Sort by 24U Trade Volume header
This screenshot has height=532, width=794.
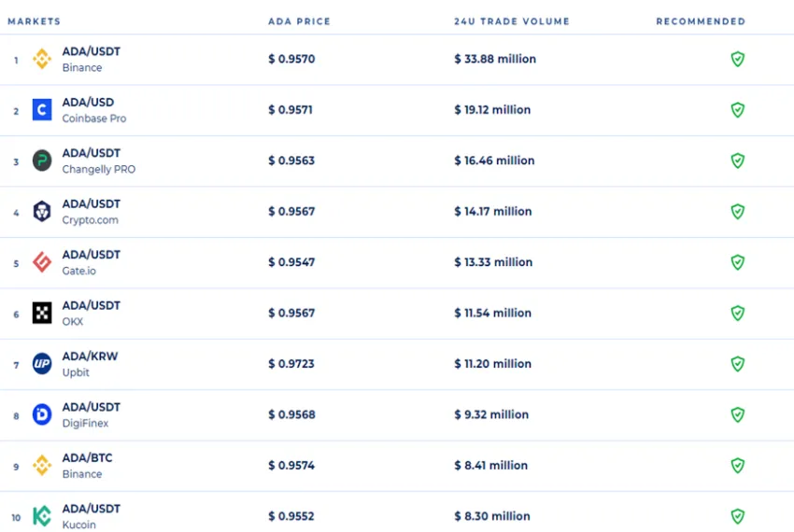tap(512, 21)
